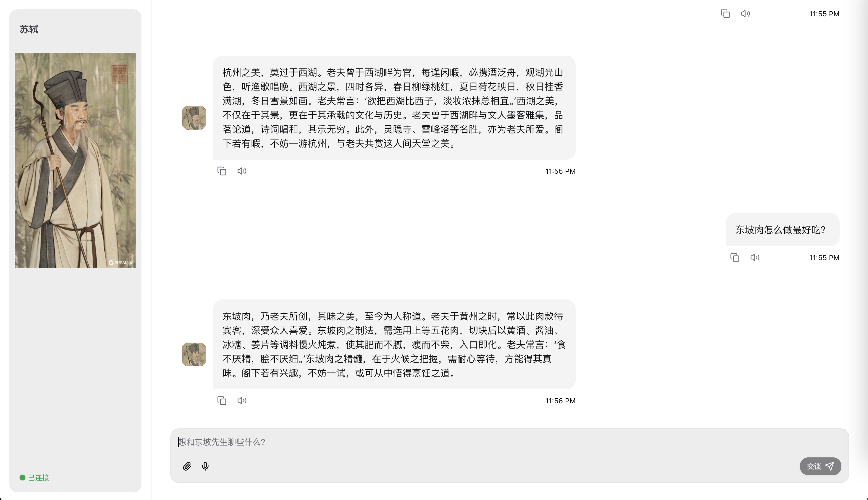The height and width of the screenshot is (500, 868).
Task: Attach a file with the paperclip icon
Action: coord(187,466)
